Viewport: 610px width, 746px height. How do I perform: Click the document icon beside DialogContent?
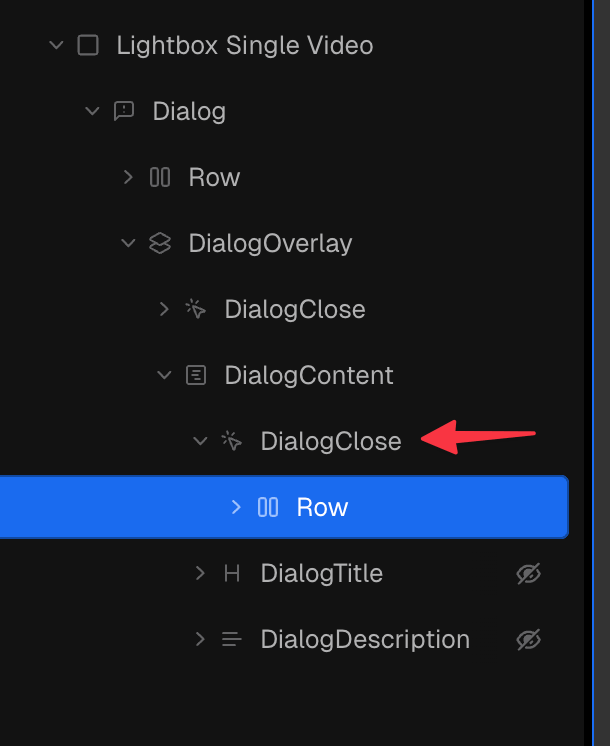pos(196,375)
